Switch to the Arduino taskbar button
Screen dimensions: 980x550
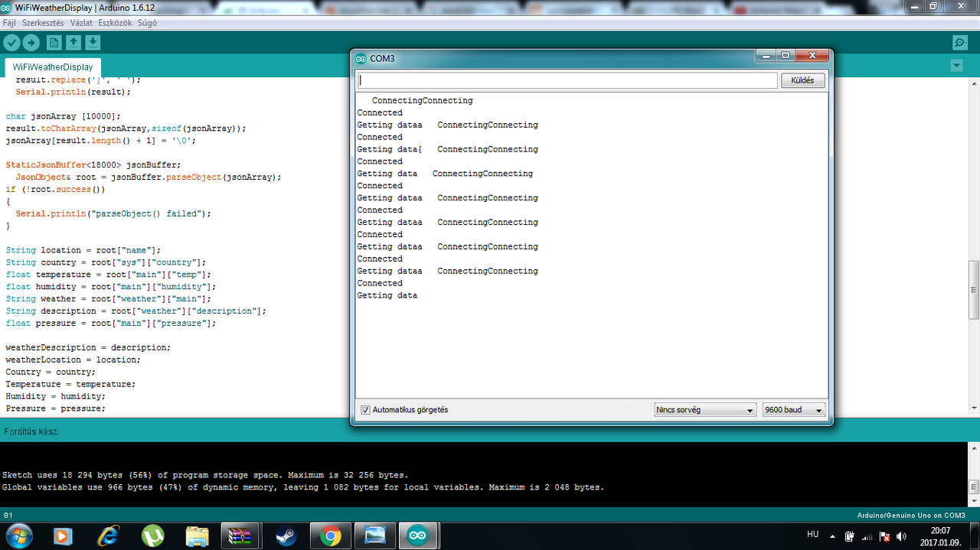(x=420, y=535)
